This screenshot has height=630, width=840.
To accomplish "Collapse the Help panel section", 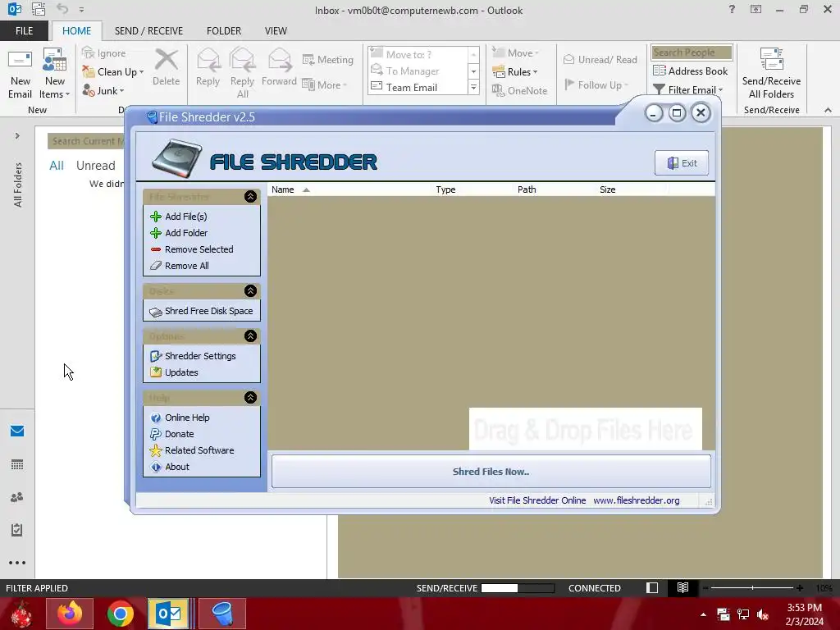I will (250, 398).
